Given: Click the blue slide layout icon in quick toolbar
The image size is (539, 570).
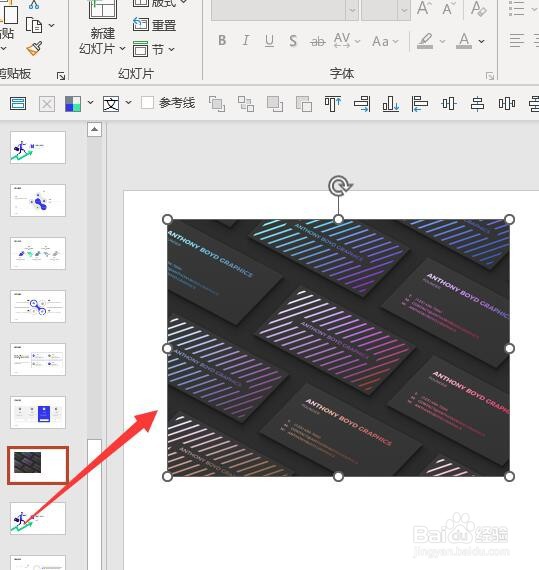Looking at the screenshot, I should click(x=18, y=104).
